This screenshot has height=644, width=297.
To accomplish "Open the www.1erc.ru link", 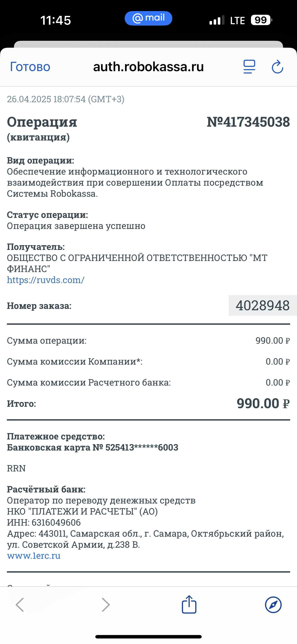I will click(x=34, y=556).
